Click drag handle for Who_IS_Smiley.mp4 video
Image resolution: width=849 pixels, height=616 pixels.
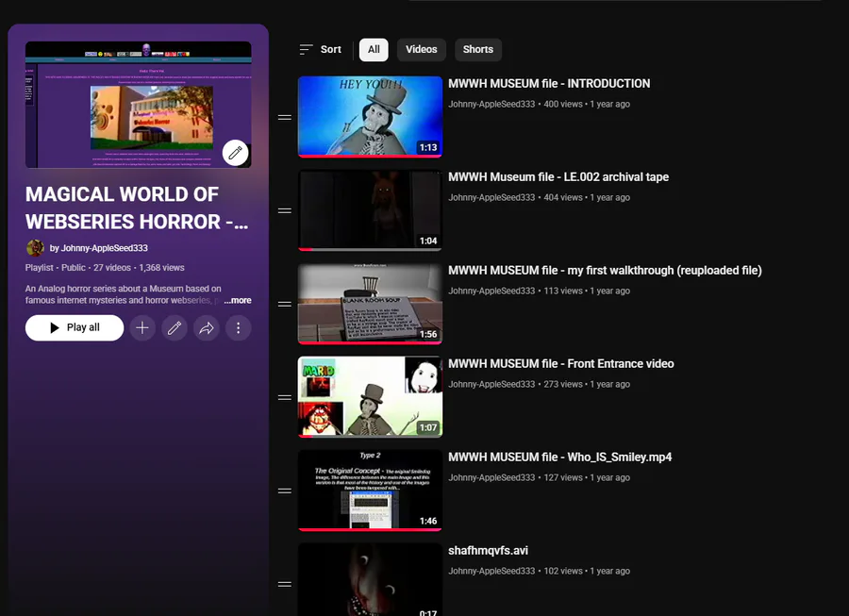285,491
